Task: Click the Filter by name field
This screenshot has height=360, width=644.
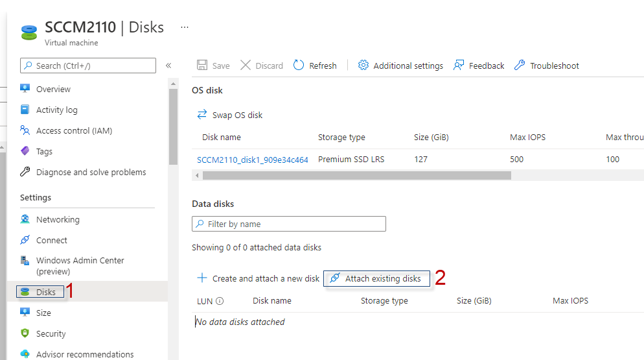Action: coord(289,224)
